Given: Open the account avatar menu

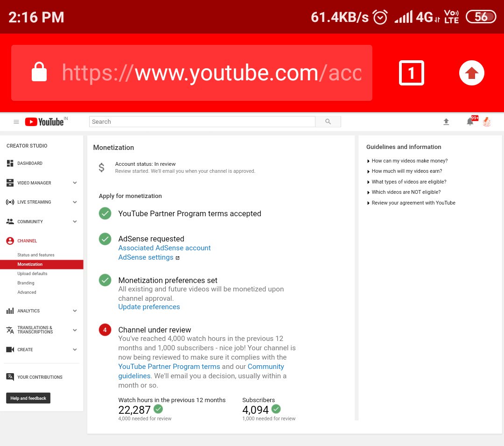Looking at the screenshot, I should point(487,121).
